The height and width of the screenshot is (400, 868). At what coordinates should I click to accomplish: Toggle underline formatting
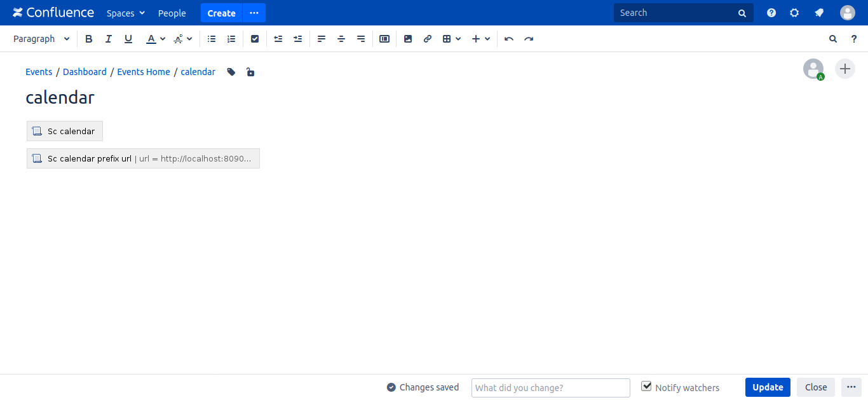coord(128,39)
